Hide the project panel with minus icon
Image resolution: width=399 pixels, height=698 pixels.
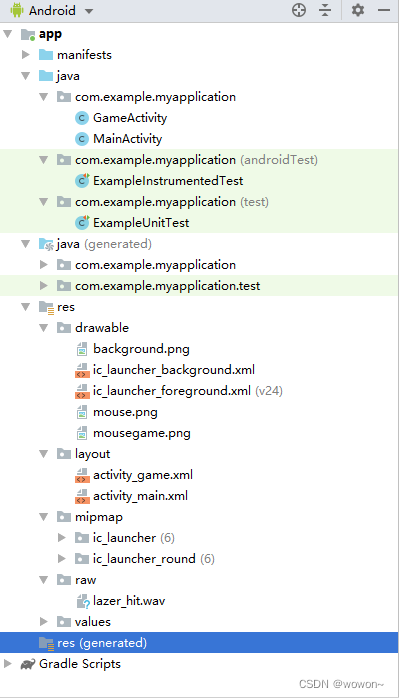[x=384, y=10]
